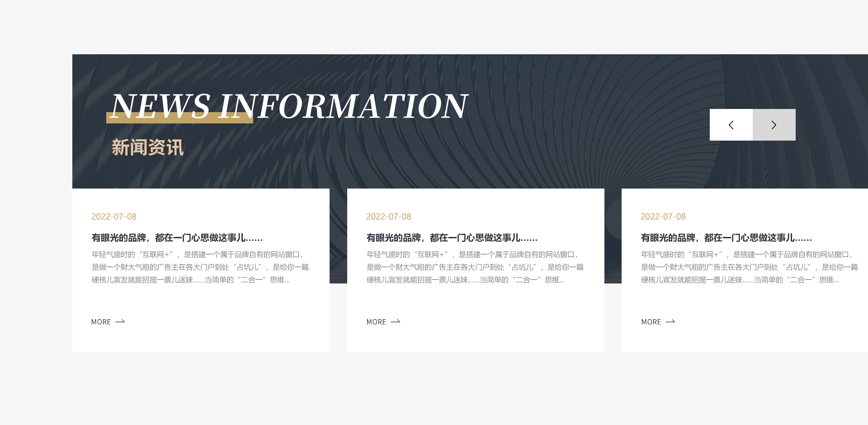Viewport: 868px width, 425px height.
Task: Click the NEWS INFORMATION heading
Action: [x=289, y=106]
